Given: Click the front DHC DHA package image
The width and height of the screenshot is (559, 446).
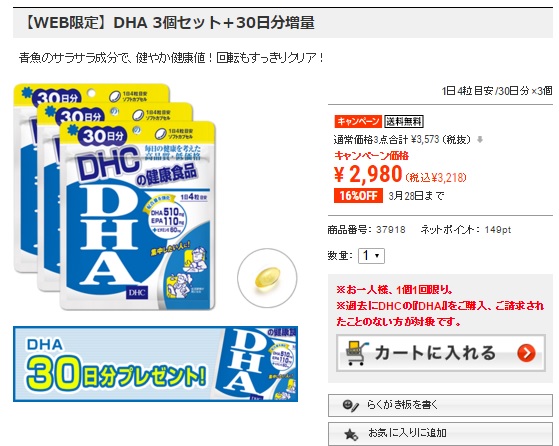Looking at the screenshot, I should (x=138, y=216).
